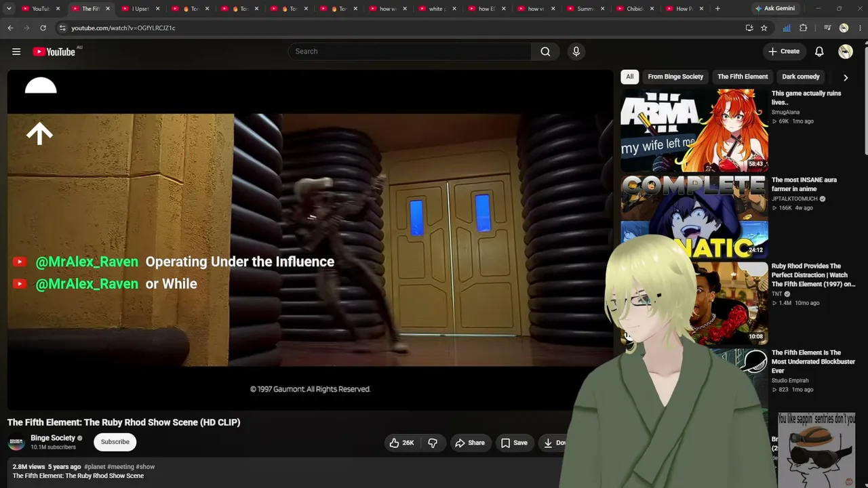Open the Chrome Extensions puzzle icon
Screen dimensions: 868x488
(804, 28)
